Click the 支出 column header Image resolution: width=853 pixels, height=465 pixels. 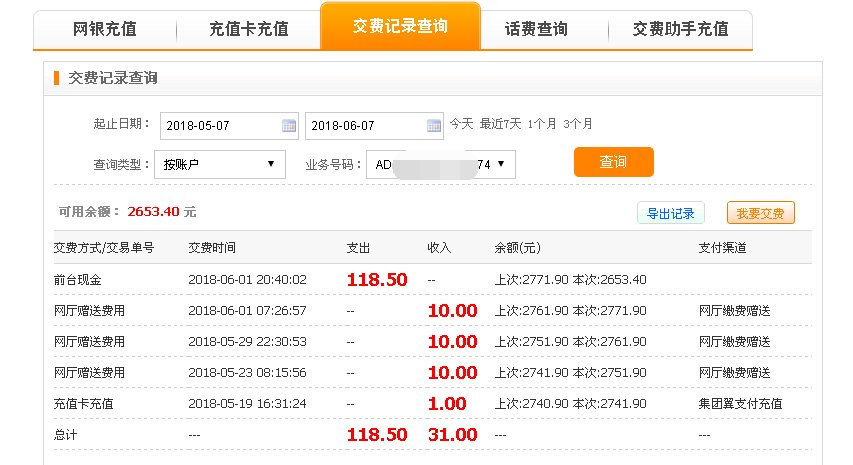(x=358, y=248)
